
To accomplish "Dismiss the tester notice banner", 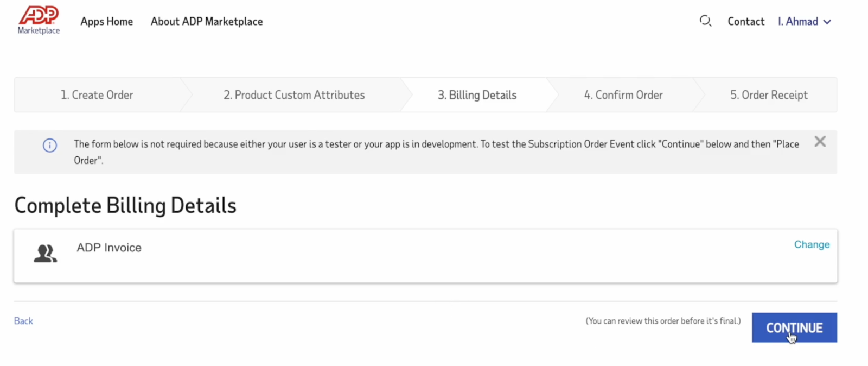I will click(820, 142).
